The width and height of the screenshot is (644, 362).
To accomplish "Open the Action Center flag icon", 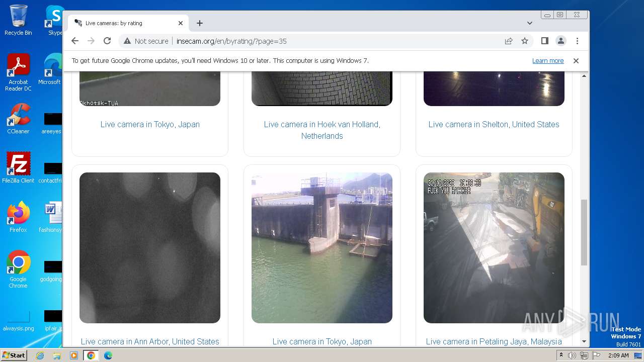I will 596,355.
